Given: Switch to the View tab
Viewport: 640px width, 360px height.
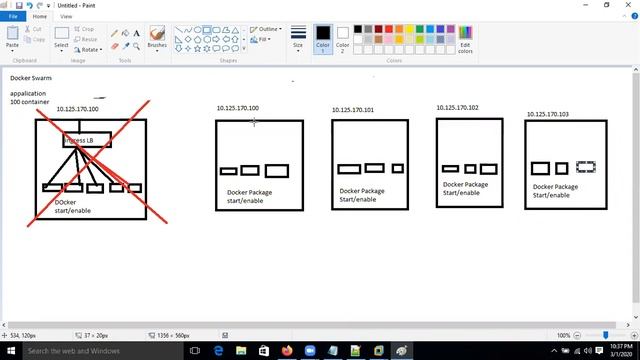Looking at the screenshot, I should [66, 16].
